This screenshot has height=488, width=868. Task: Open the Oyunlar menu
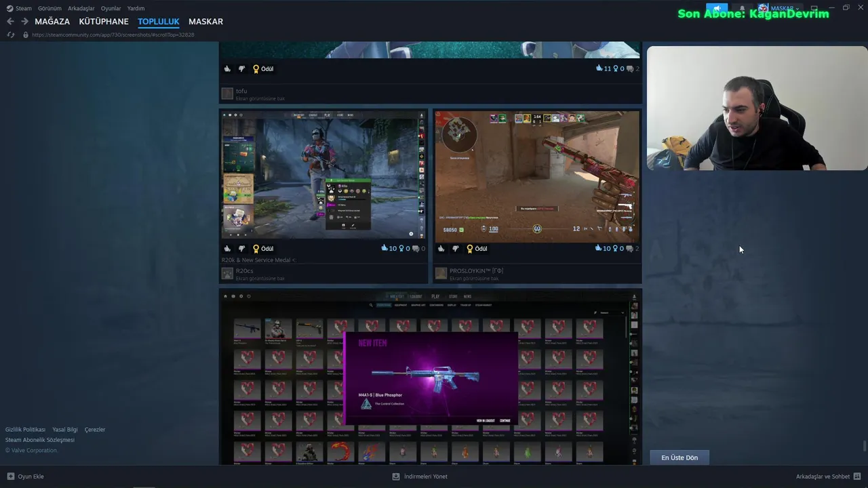coord(111,8)
